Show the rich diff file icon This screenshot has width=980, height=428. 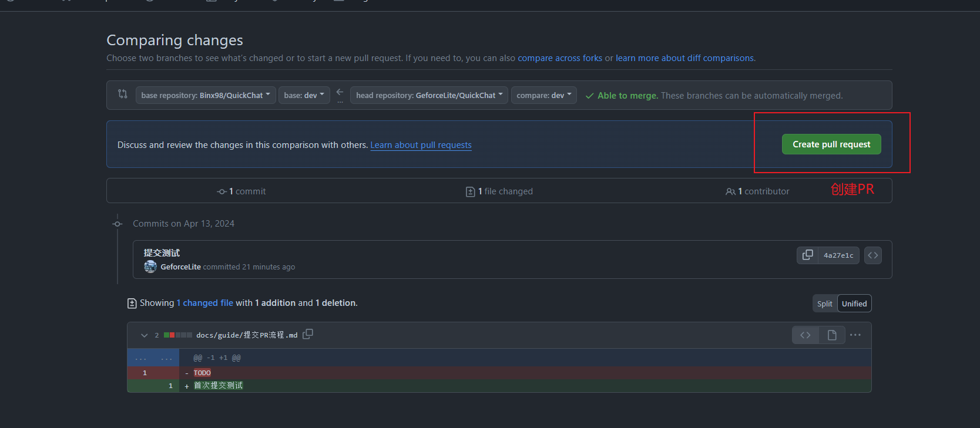[832, 335]
